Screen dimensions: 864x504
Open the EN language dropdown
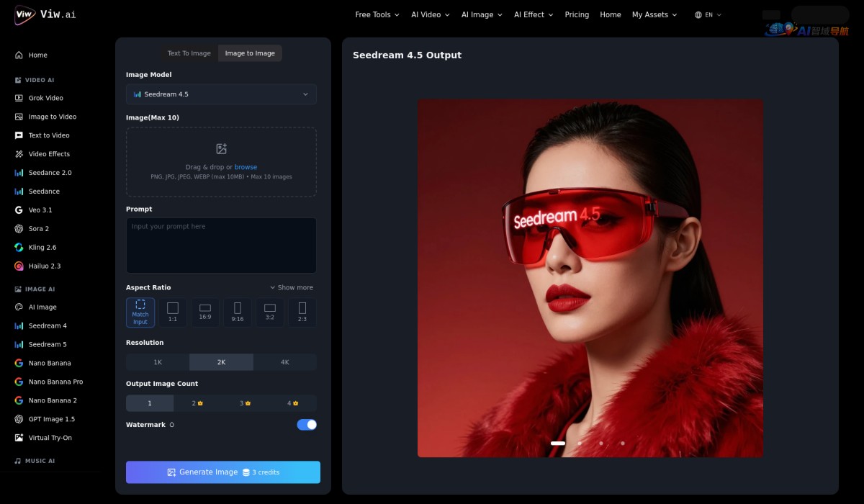pos(708,14)
